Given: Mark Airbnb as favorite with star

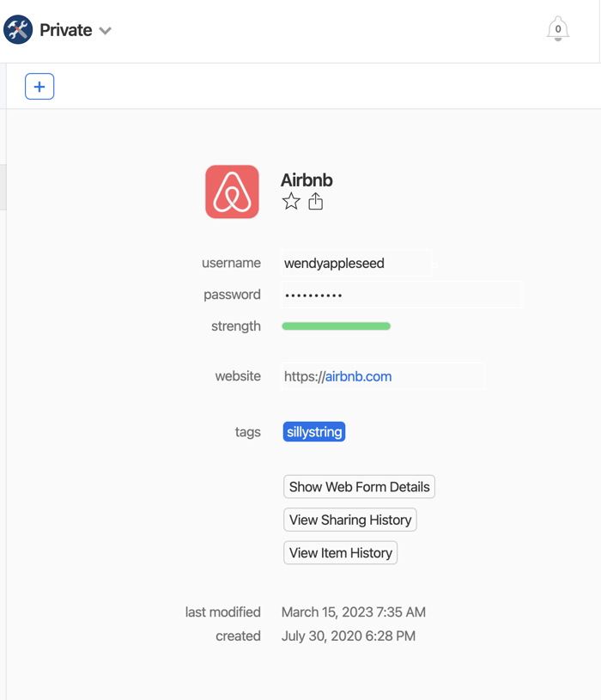Looking at the screenshot, I should (291, 201).
